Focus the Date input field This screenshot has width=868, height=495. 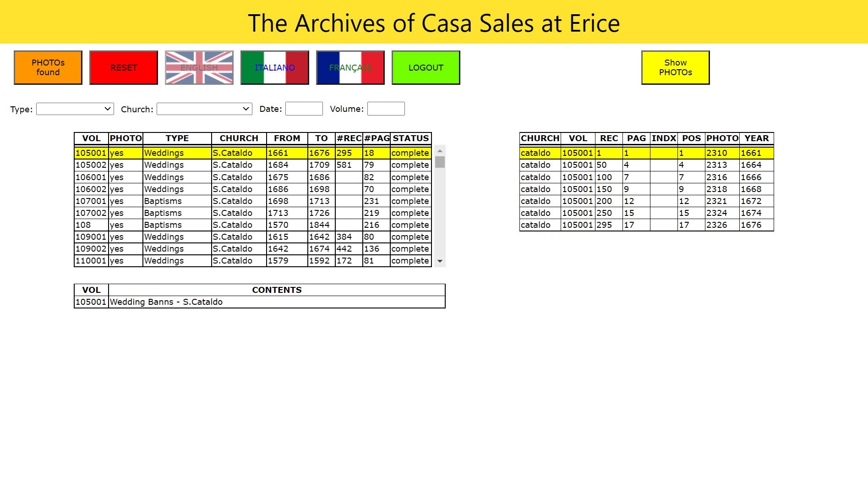(304, 109)
